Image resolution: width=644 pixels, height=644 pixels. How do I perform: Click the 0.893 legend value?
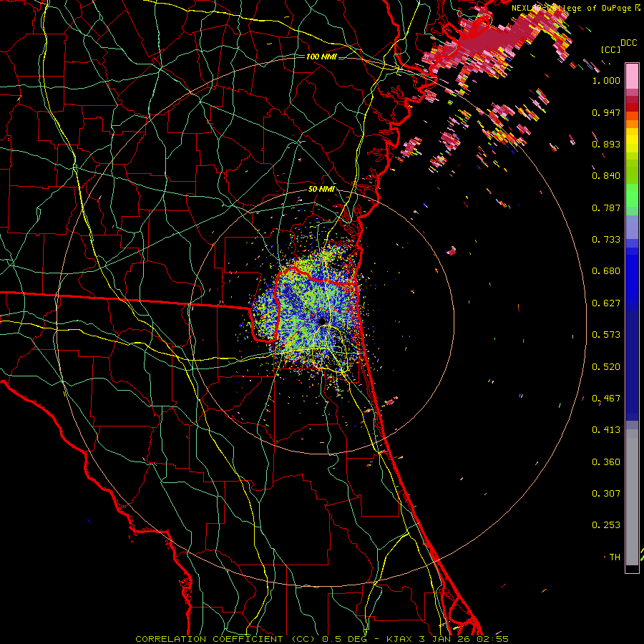606,144
